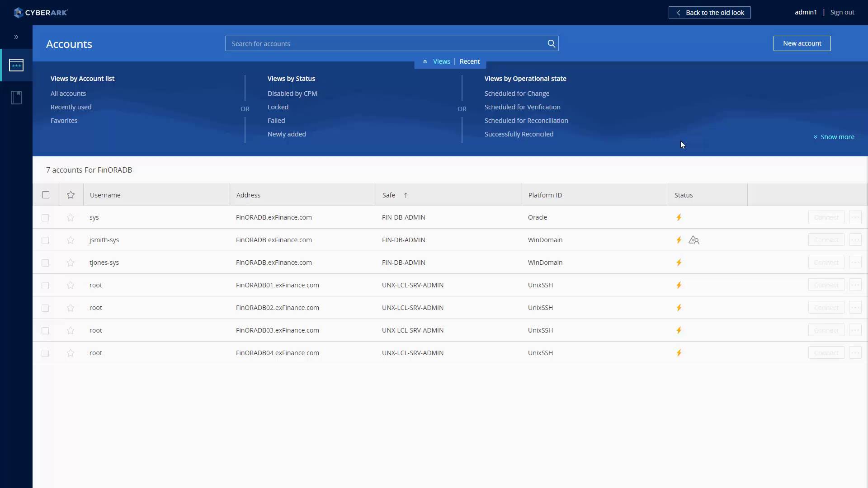Click lightning status icon for FinORADB01 root
868x488 pixels.
point(679,285)
